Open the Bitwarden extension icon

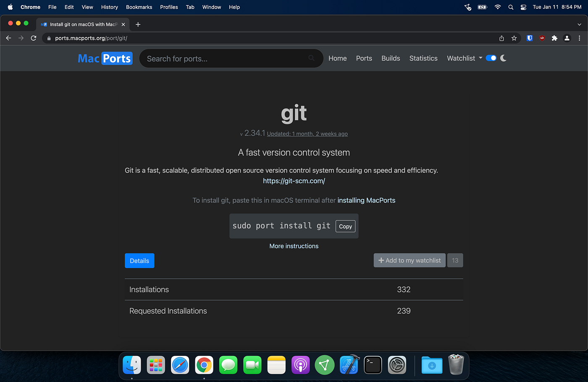tap(530, 38)
